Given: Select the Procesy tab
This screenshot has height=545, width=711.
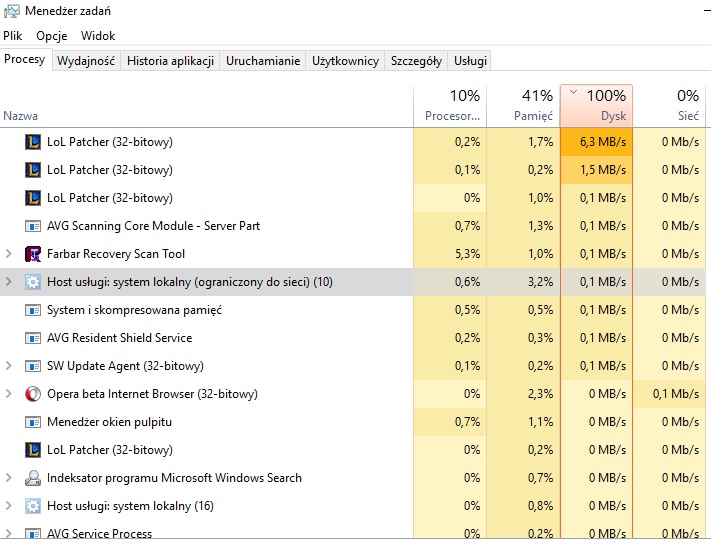Looking at the screenshot, I should tap(25, 59).
